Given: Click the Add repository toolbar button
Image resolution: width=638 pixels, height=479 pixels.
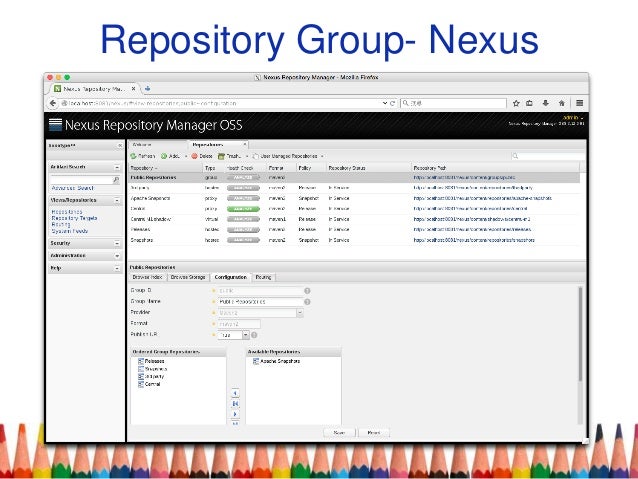Looking at the screenshot, I should [x=171, y=156].
